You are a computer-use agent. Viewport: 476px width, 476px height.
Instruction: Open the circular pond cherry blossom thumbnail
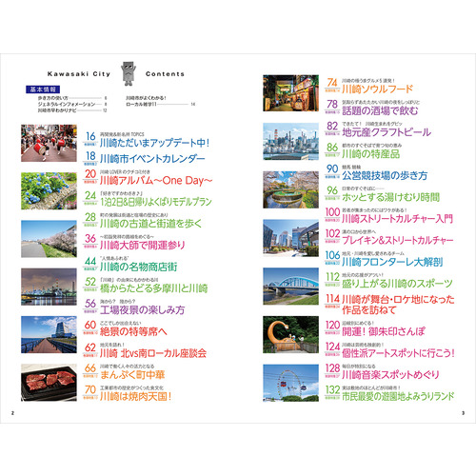tap(290, 189)
